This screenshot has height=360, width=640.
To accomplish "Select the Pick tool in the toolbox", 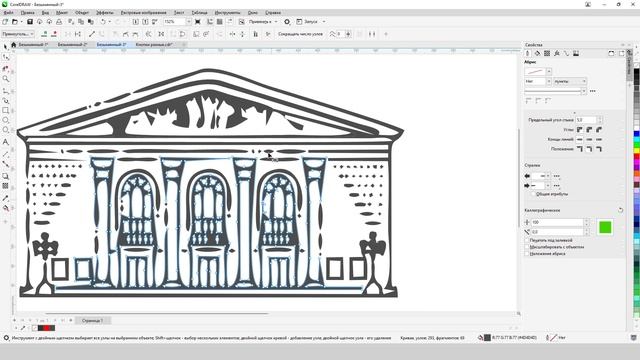I will pyautogui.click(x=5, y=47).
